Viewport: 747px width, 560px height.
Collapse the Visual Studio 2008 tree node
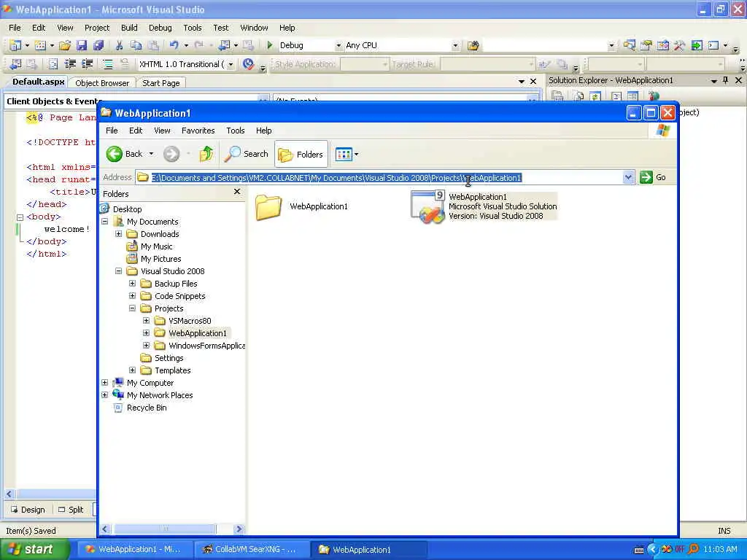click(119, 271)
